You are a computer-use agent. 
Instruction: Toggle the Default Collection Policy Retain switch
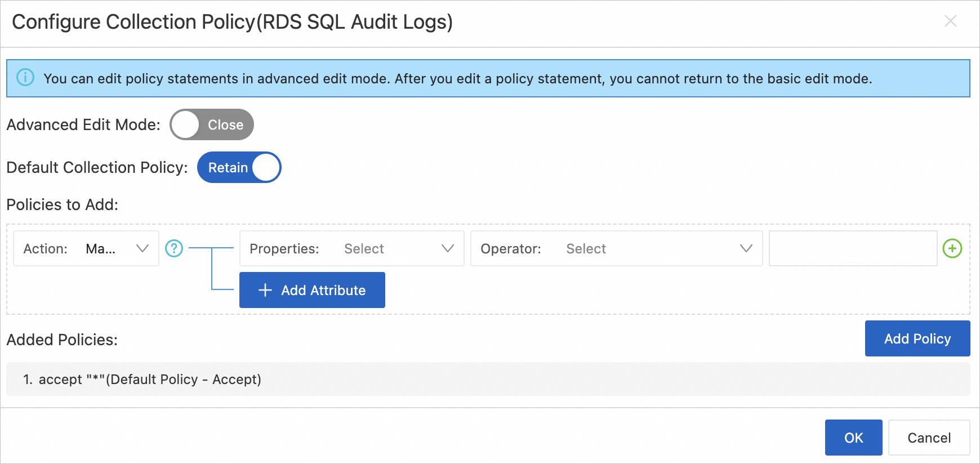tap(239, 167)
